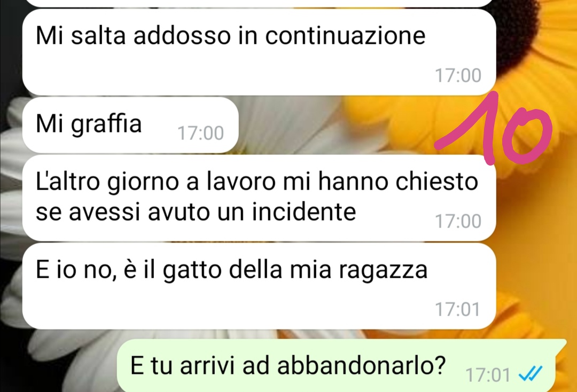The height and width of the screenshot is (392, 577).
Task: Select the pink handwritten digit 0
Action: click(527, 136)
